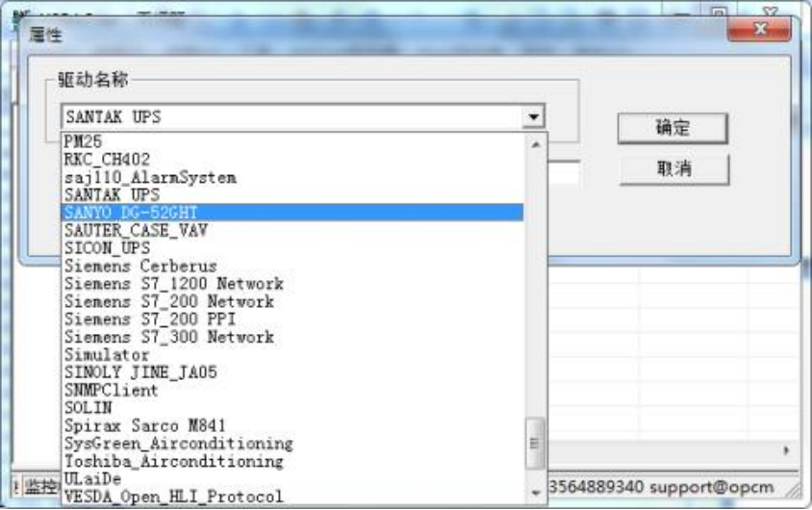Choose saj110_AlarmSystem from the list
The width and height of the screenshot is (812, 510).
pos(292,177)
